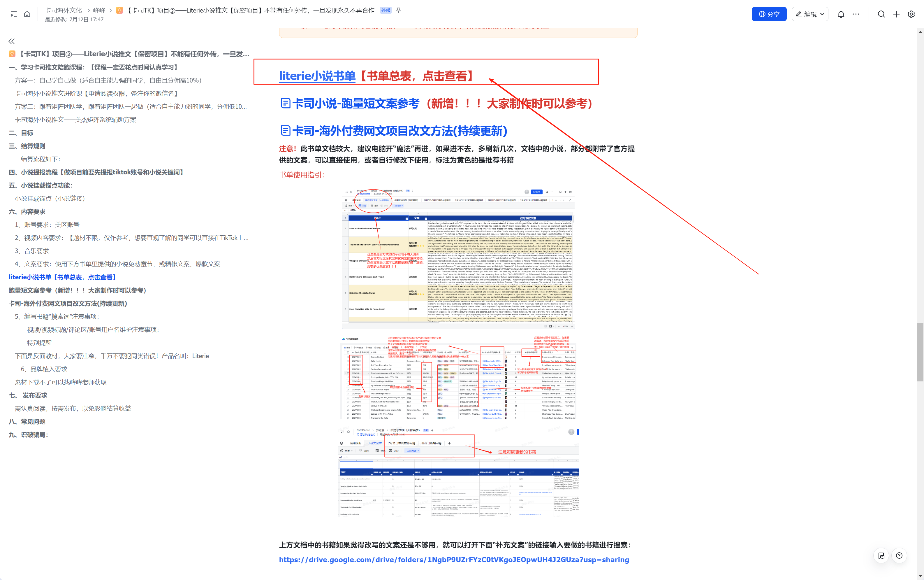This screenshot has width=924, height=580.
Task: Open breadcrumb 卡司海外文化
Action: pos(64,10)
